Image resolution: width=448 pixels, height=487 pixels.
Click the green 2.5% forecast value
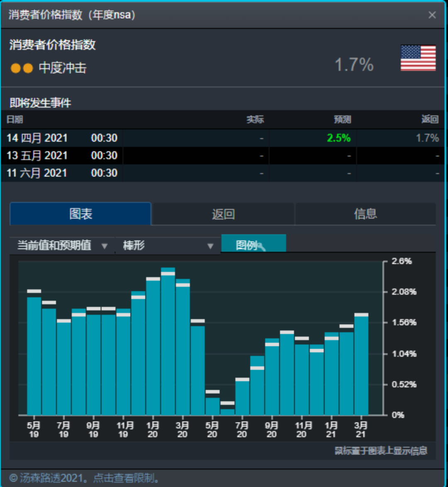338,138
